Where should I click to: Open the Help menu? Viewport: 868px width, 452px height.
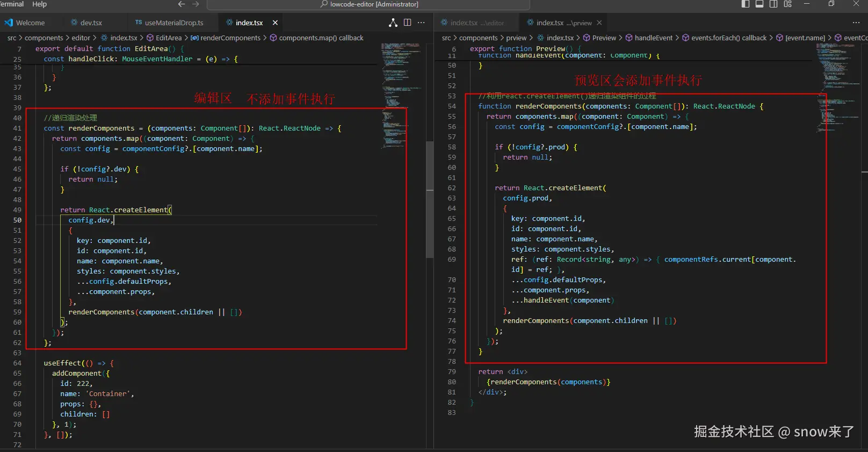(39, 4)
